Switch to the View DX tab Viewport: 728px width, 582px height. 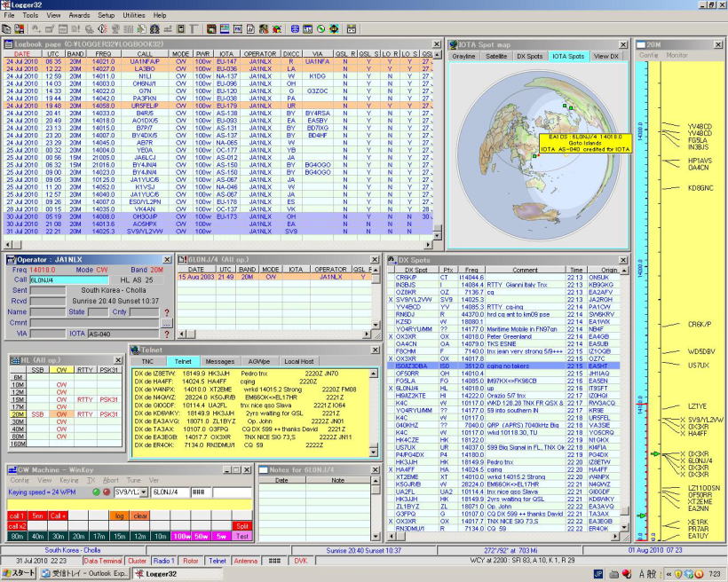(605, 56)
